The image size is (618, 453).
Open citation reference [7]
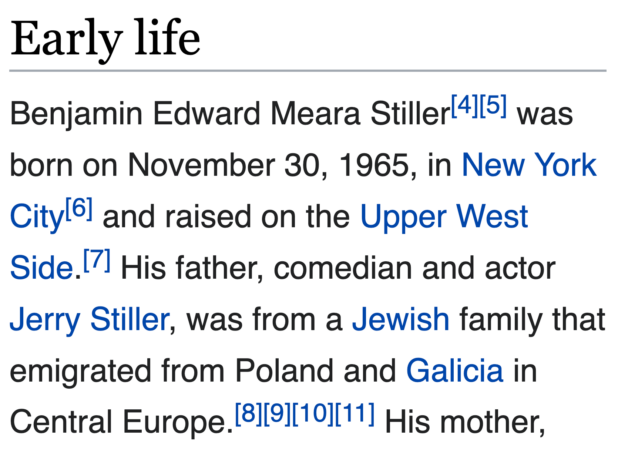pos(96,261)
